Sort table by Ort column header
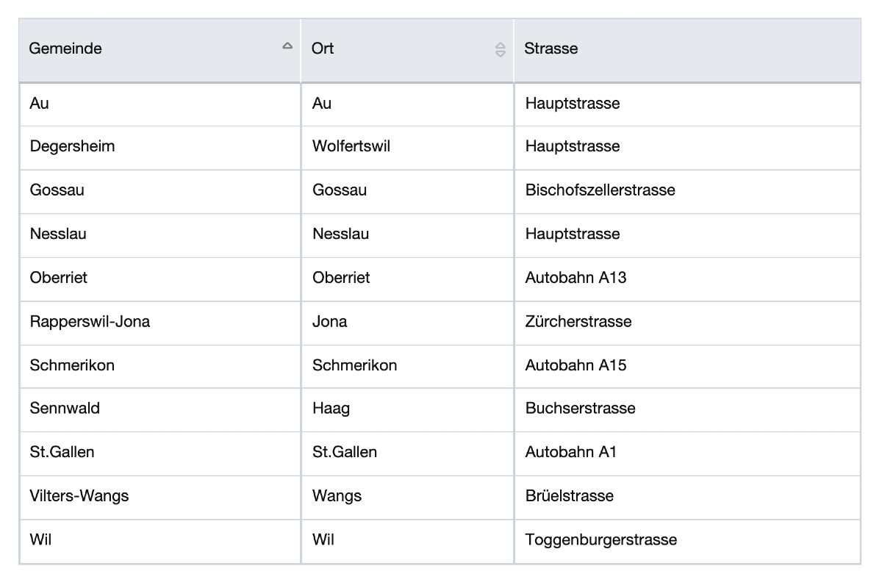Image resolution: width=882 pixels, height=588 pixels. pyautogui.click(x=323, y=49)
